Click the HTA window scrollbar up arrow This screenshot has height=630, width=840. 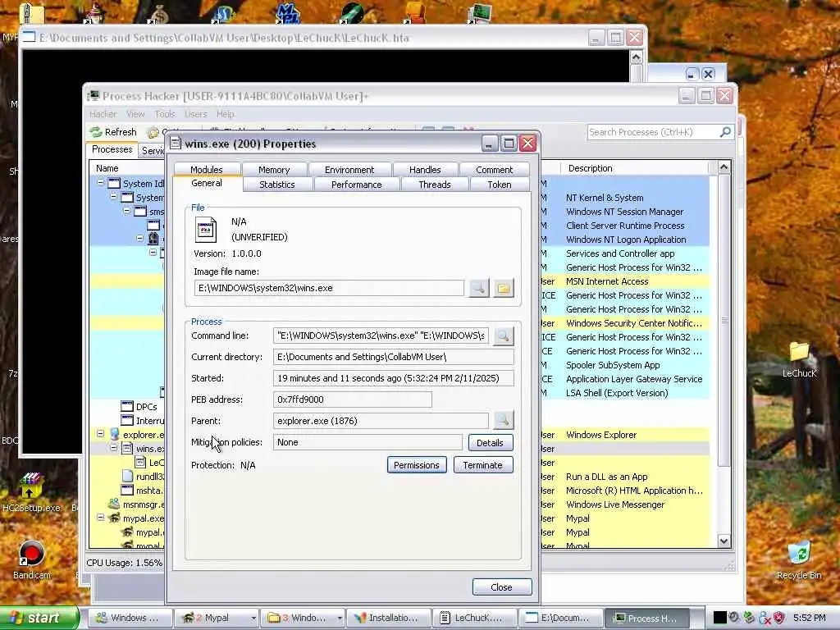[x=636, y=57]
